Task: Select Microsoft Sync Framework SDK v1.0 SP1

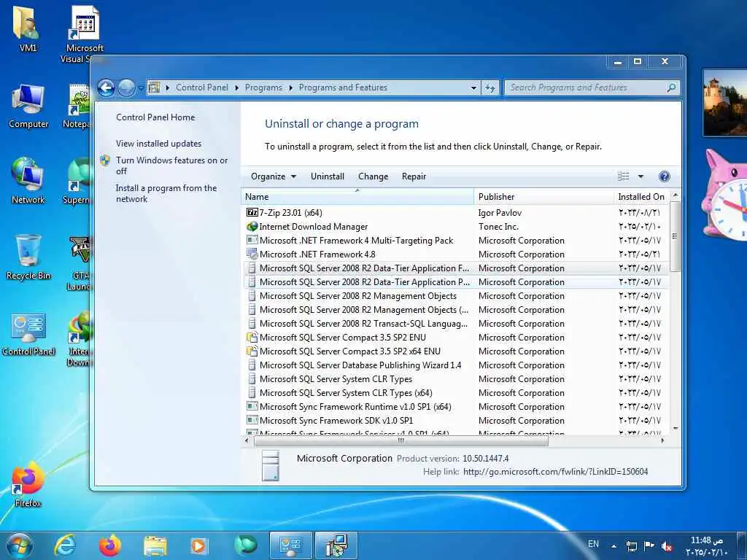Action: click(x=456, y=421)
